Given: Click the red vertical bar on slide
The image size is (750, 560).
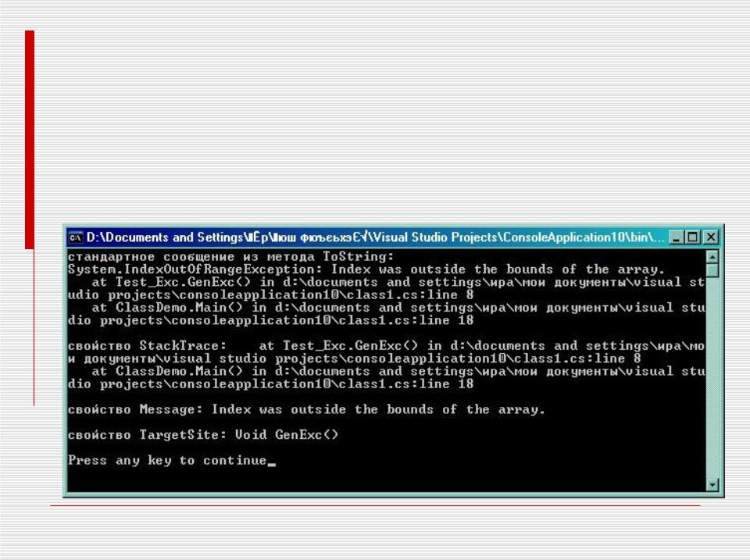Looking at the screenshot, I should (30, 140).
